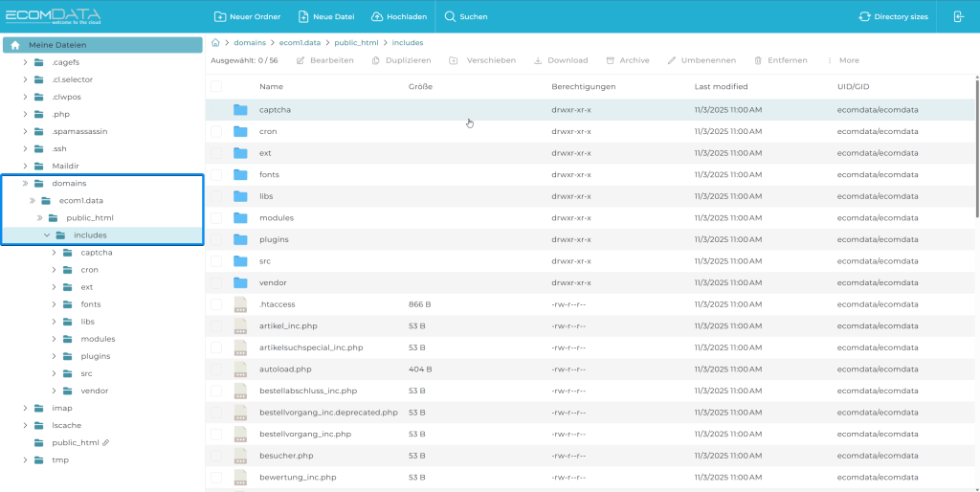The height and width of the screenshot is (492, 980).
Task: Click the .htaccess file icon
Action: (x=240, y=304)
